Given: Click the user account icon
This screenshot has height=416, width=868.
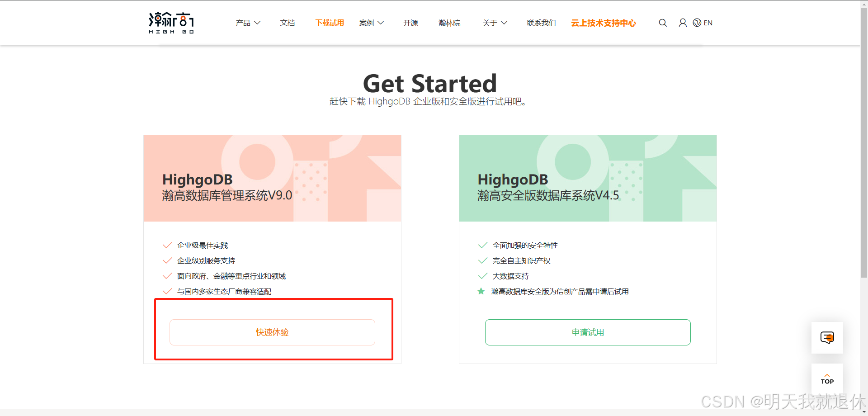Looking at the screenshot, I should [x=683, y=23].
